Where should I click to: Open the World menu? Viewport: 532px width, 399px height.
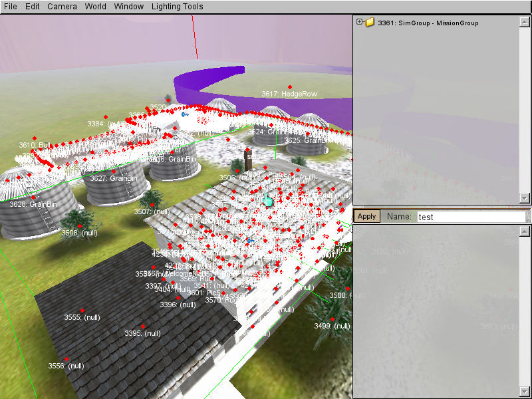pyautogui.click(x=95, y=7)
